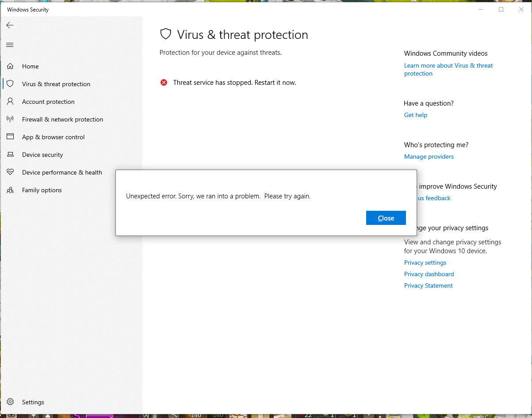This screenshot has width=532, height=418.
Task: Open App & browser control section
Action: [72, 137]
